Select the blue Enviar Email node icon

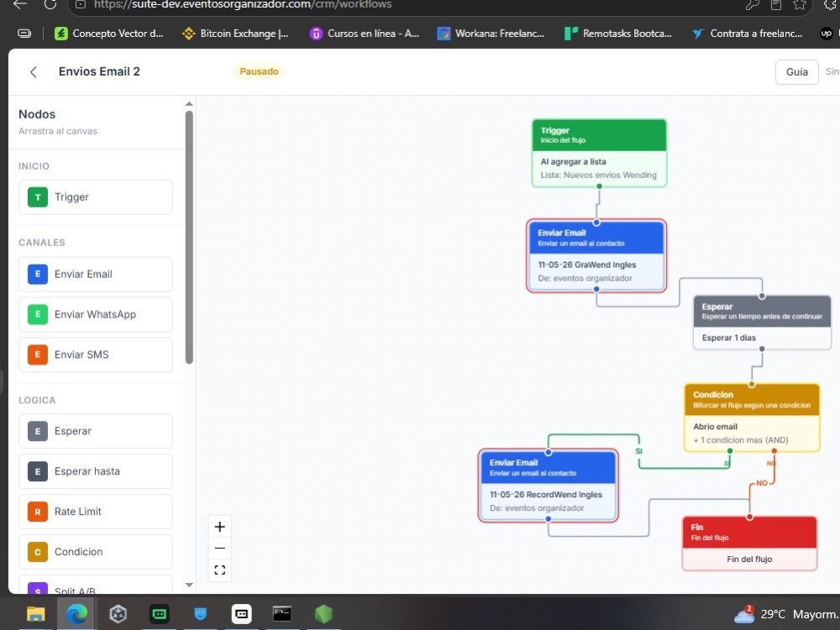pyautogui.click(x=38, y=275)
